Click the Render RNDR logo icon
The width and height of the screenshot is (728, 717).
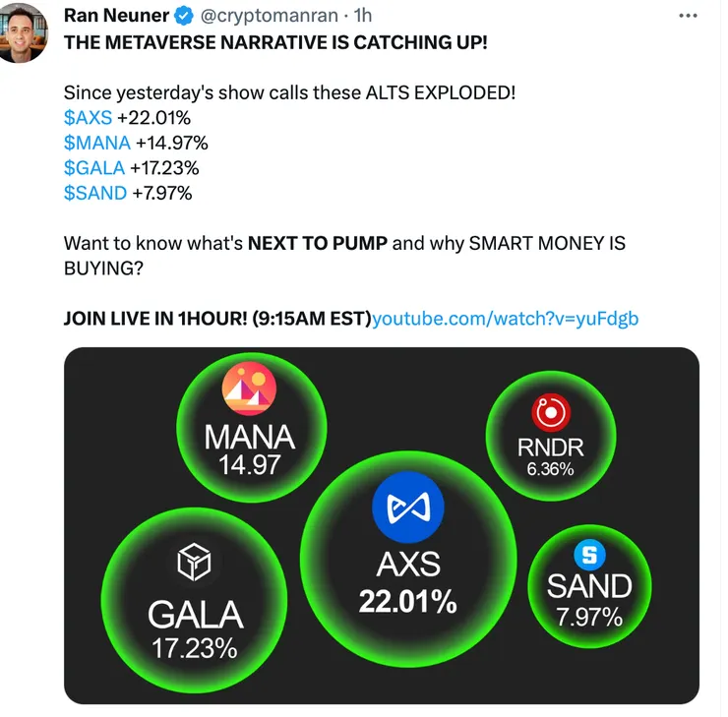(x=550, y=413)
